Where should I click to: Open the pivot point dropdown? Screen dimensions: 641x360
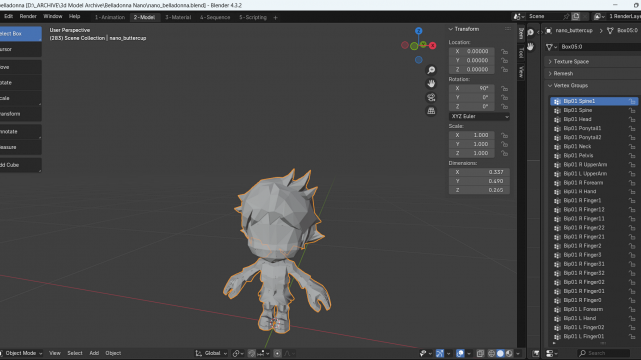[x=238, y=353]
